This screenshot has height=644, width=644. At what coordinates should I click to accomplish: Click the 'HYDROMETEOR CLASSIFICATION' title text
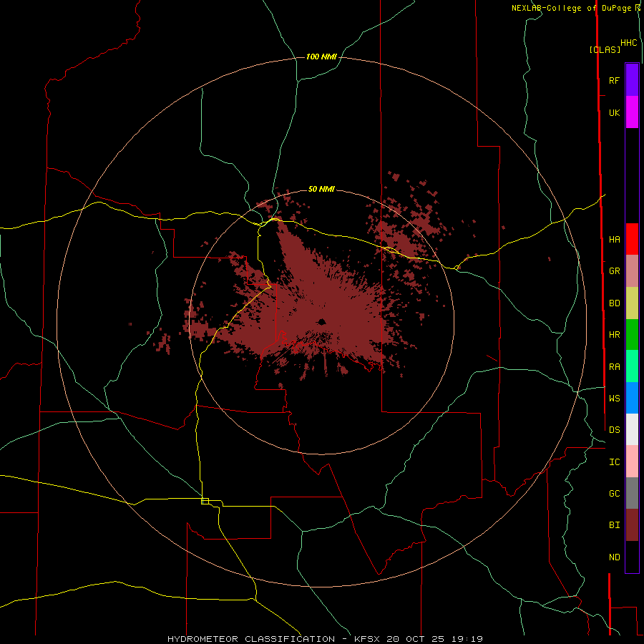click(251, 639)
